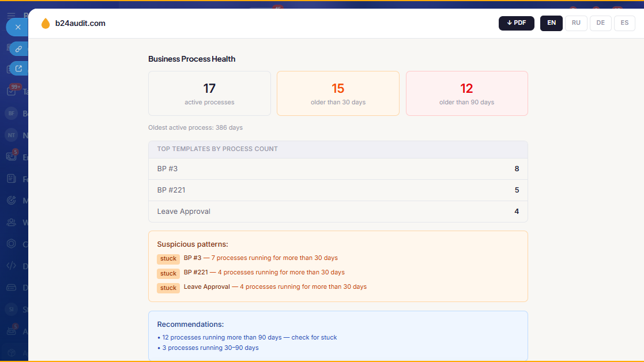
Task: Click the Leave Approval template row
Action: (x=338, y=212)
